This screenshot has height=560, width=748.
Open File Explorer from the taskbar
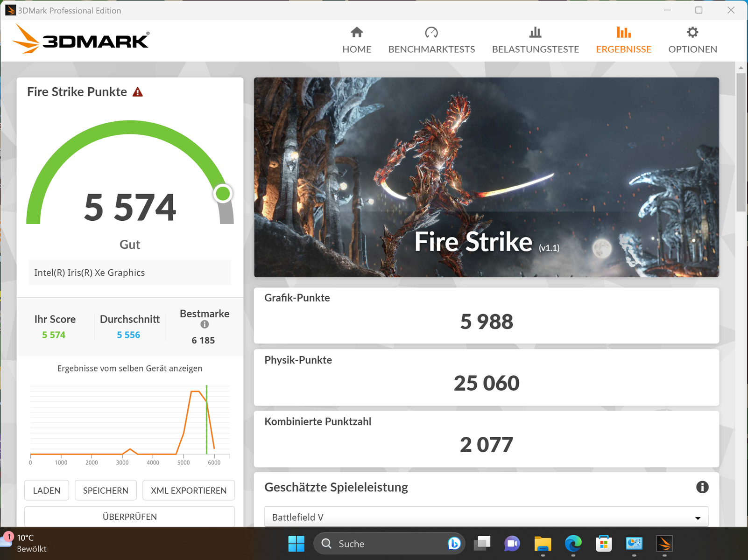click(543, 544)
